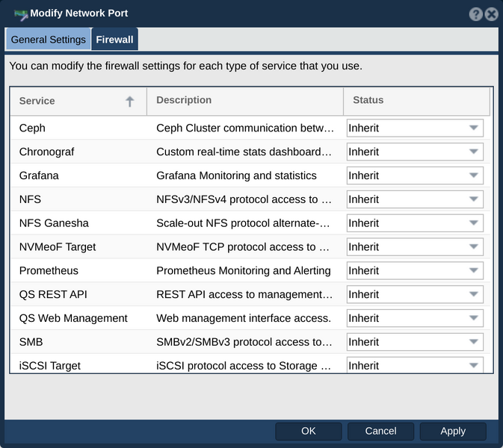Viewport: 503px width, 448px height.
Task: Select the SMB service name
Action: click(31, 342)
